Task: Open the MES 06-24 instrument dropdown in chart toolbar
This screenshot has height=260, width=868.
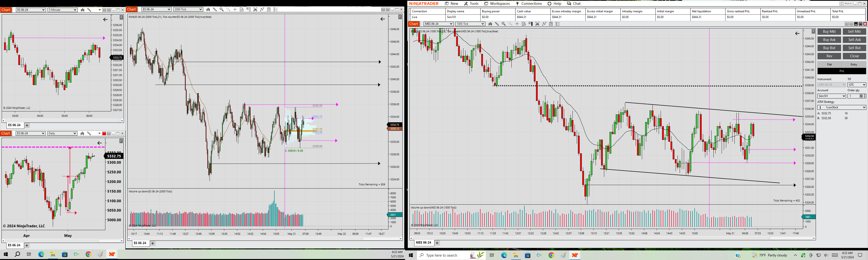Action: click(438, 24)
